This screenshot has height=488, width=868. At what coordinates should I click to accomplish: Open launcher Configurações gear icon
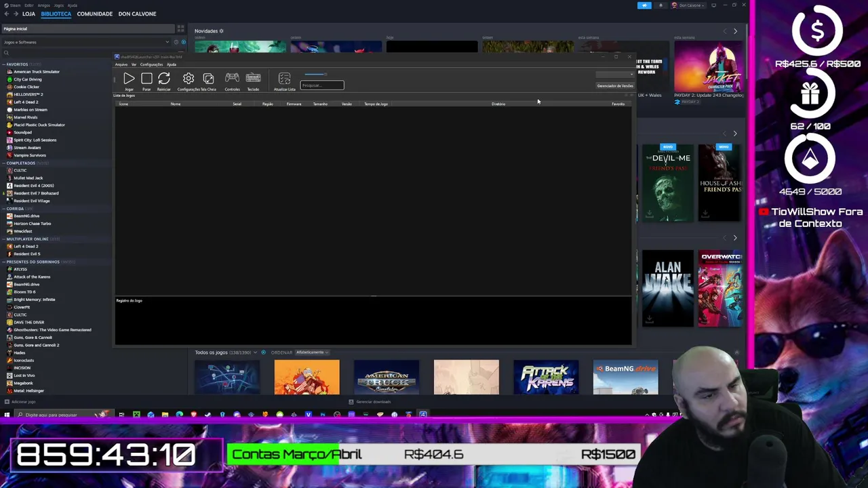tap(189, 79)
